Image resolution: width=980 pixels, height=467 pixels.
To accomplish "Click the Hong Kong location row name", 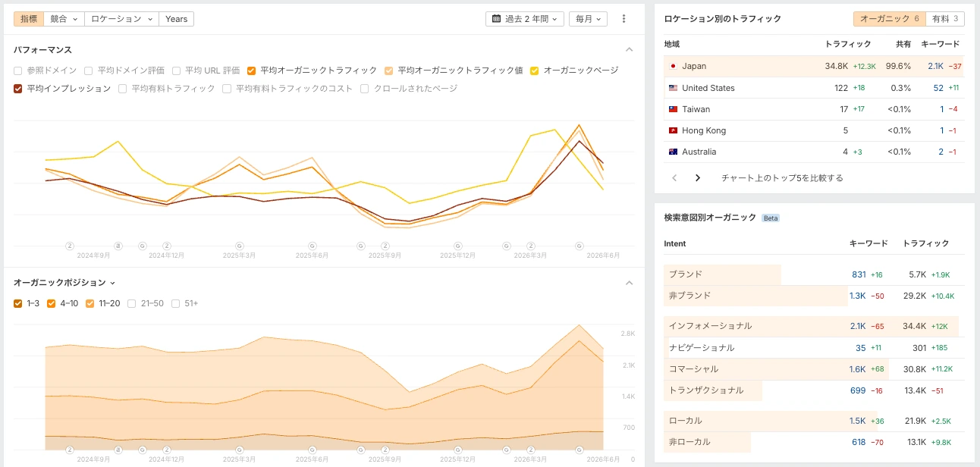I will (x=704, y=130).
